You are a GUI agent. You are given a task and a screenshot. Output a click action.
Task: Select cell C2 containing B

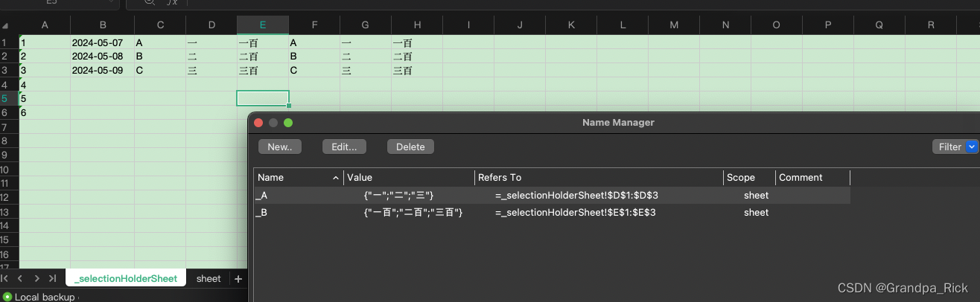(x=160, y=57)
